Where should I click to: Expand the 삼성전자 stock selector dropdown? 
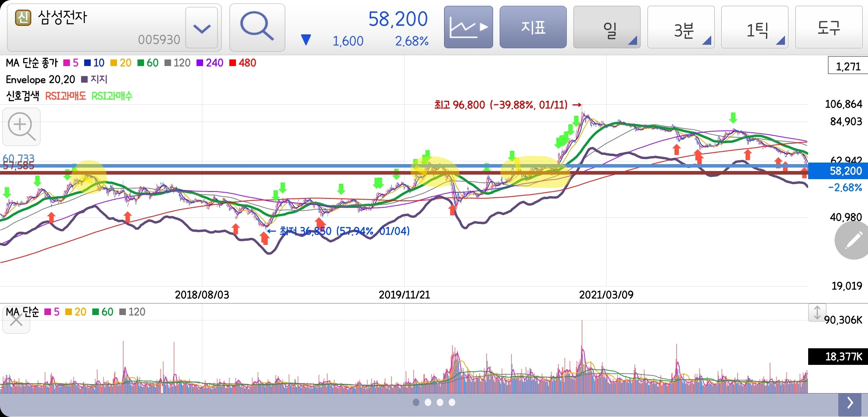[202, 28]
